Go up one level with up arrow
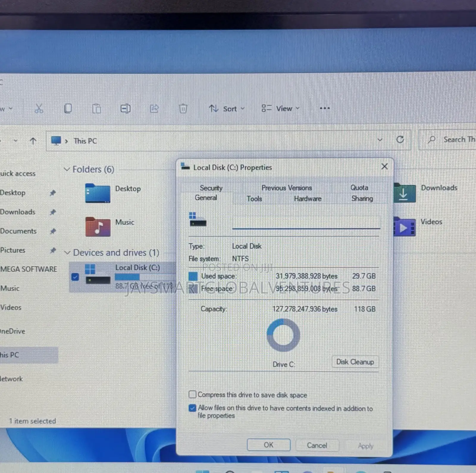Viewport: 476px width, 473px height. pos(33,141)
